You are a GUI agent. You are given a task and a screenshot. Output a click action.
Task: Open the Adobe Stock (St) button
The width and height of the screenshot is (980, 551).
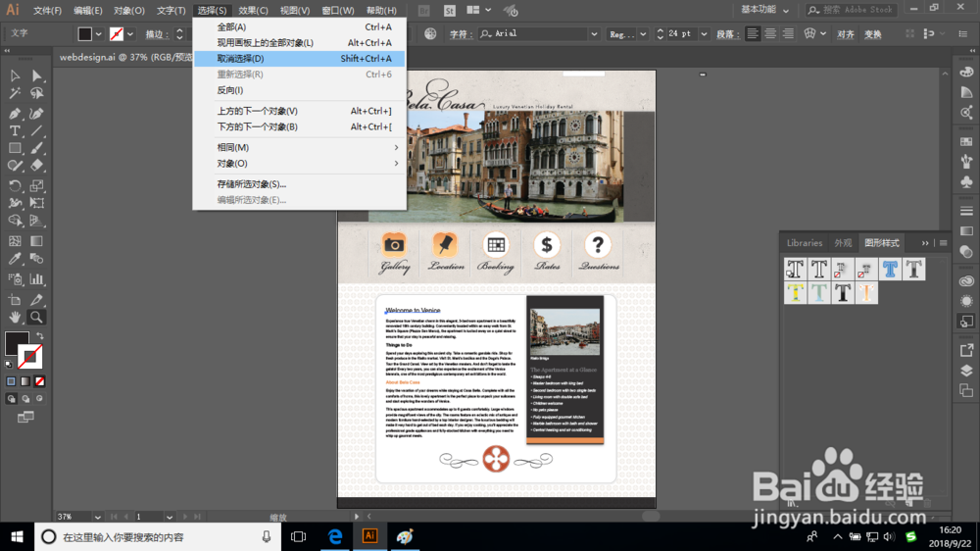coord(450,11)
